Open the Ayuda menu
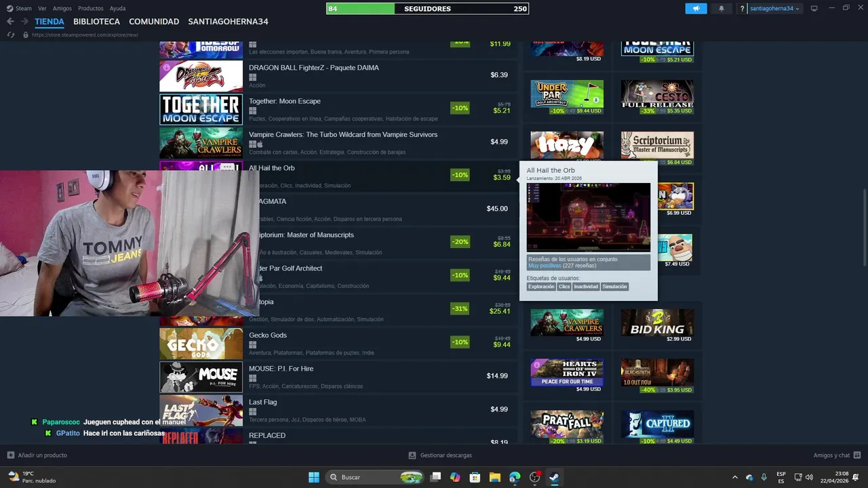The height and width of the screenshot is (488, 868). [117, 8]
